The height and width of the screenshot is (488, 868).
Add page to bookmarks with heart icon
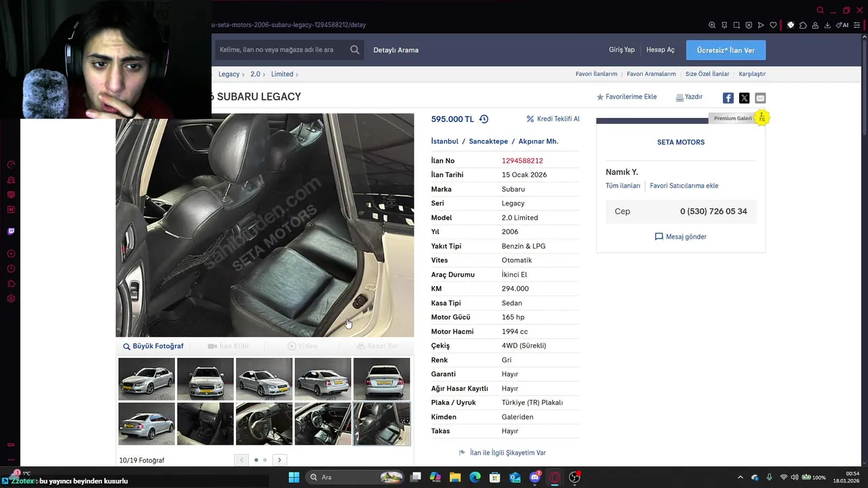tap(773, 25)
